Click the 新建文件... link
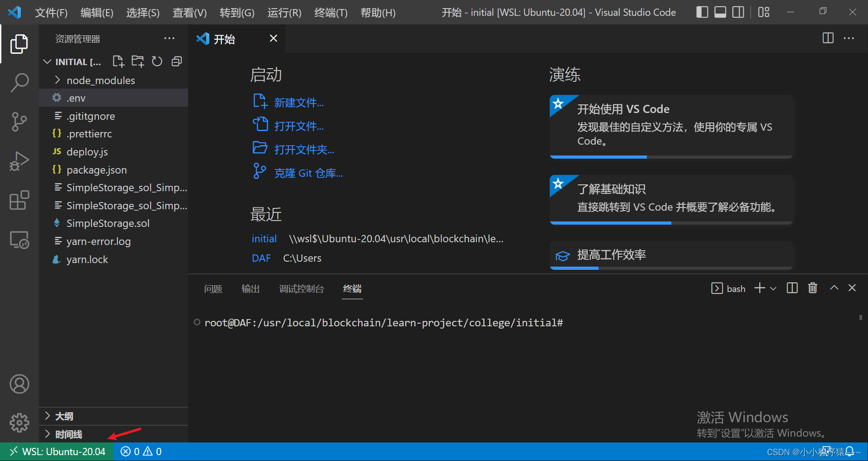Viewport: 868px width, 461px height. tap(299, 103)
